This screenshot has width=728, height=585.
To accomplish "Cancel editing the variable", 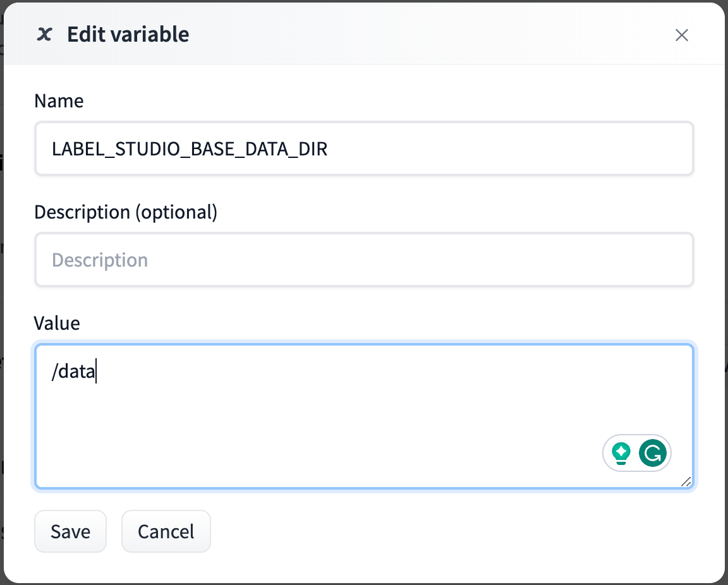I will click(166, 531).
